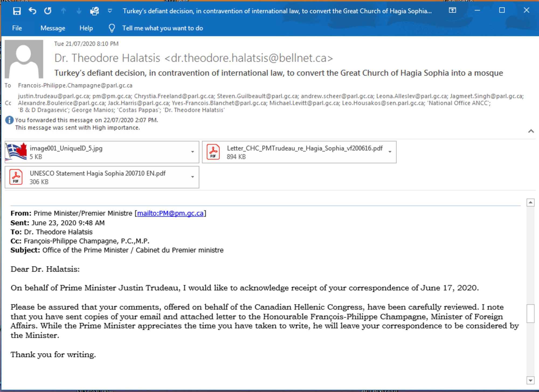
Task: Open Letter_CHC_PMTrudeau_re_Hagia_Sophia_vf200616.pdf attachment
Action: coord(299,152)
